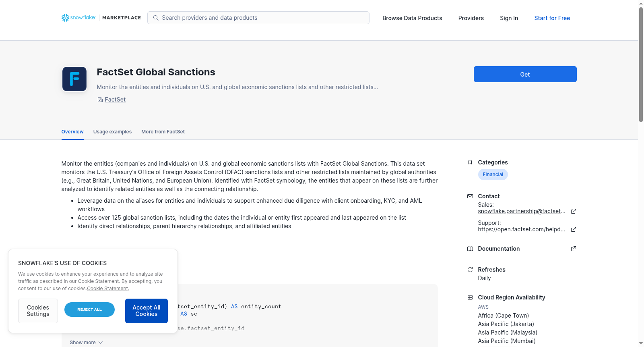Open the Support URL external link icon
The image size is (644, 347).
[x=574, y=229]
